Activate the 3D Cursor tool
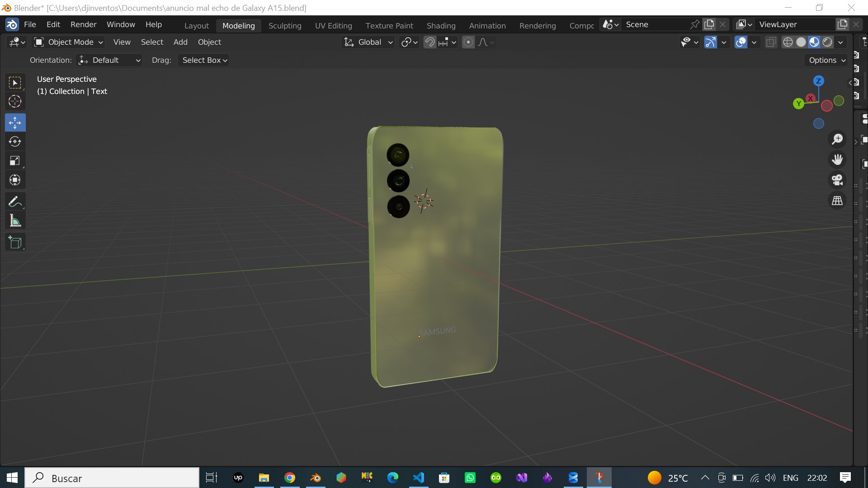 15,102
